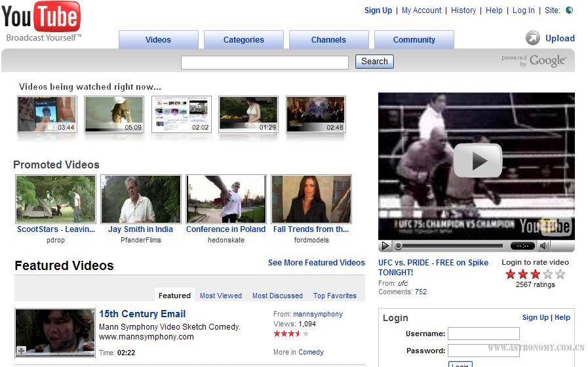This screenshot has width=588, height=367.
Task: Open the 03:44 video thumbnail
Action: click(x=47, y=114)
